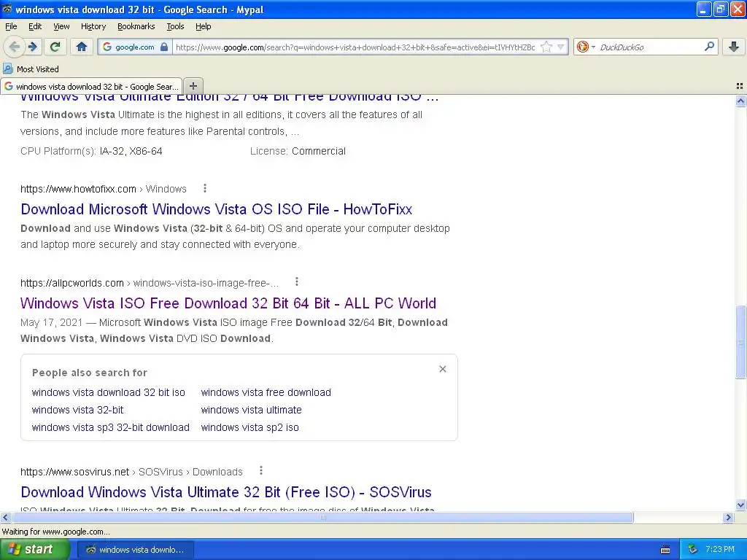Viewport: 747px width, 560px height.
Task: Click the horizontal scrollbar right arrow
Action: point(728,517)
